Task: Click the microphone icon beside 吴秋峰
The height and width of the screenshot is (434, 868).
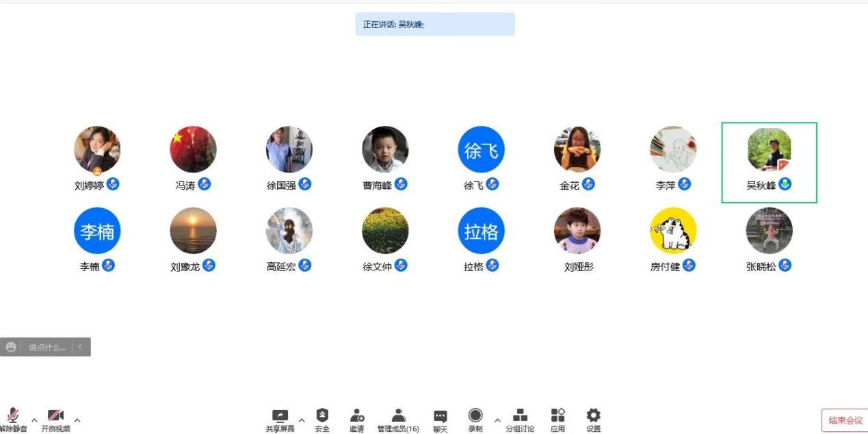Action: [785, 184]
